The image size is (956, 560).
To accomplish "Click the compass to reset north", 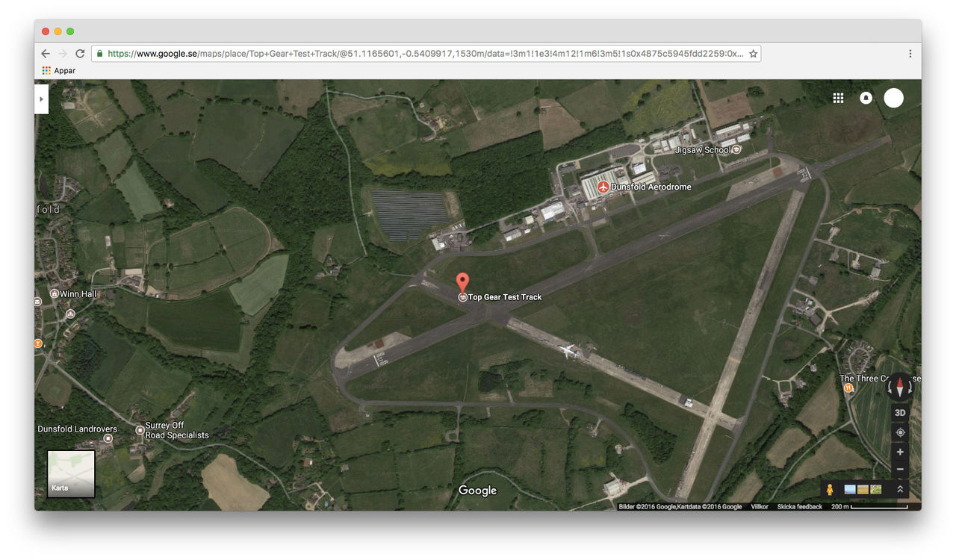I will pyautogui.click(x=900, y=388).
